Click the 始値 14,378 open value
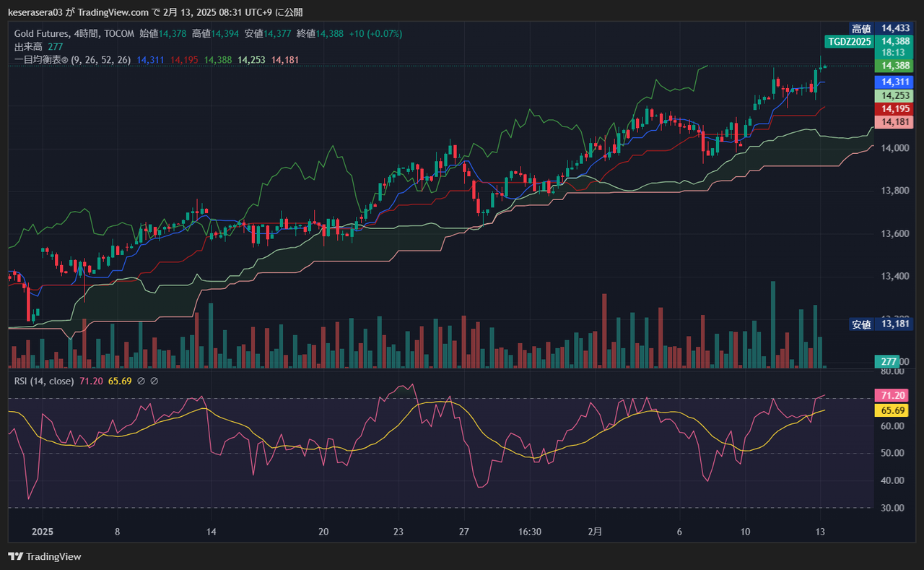 tap(162, 33)
